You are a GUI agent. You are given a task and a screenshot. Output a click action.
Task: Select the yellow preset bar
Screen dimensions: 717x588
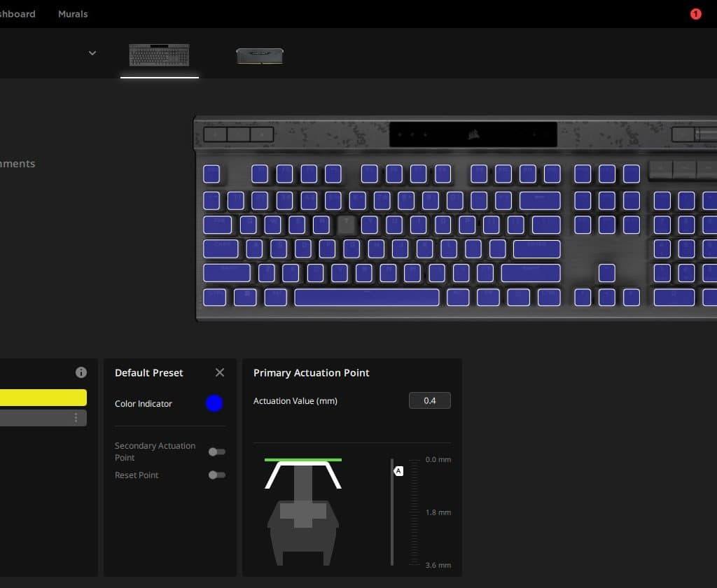click(43, 398)
